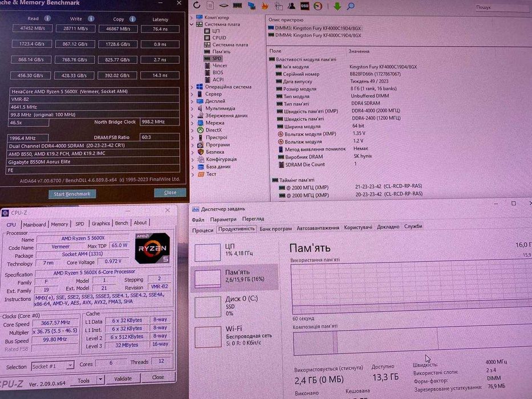Click the refresh icon in AIDA64 toolbar
The image size is (532, 399).
197,5
